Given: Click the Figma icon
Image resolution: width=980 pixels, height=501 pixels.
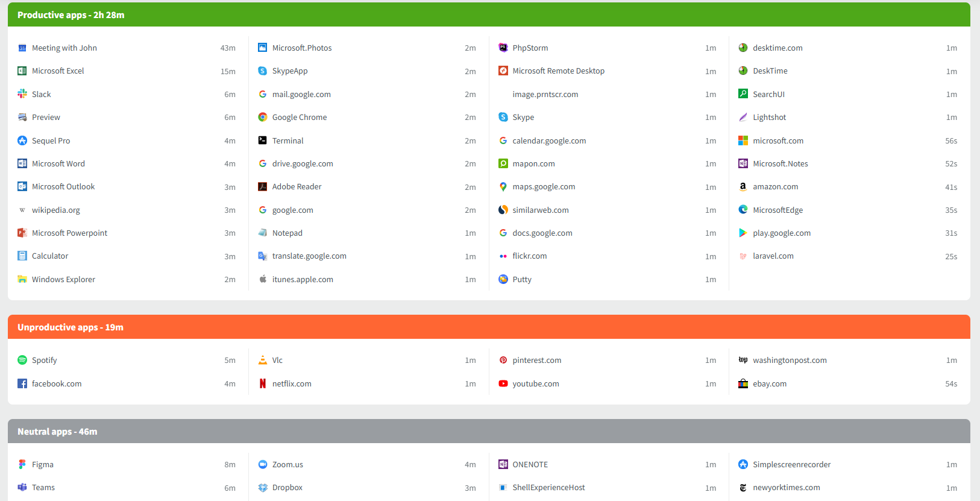Looking at the screenshot, I should click(x=22, y=465).
